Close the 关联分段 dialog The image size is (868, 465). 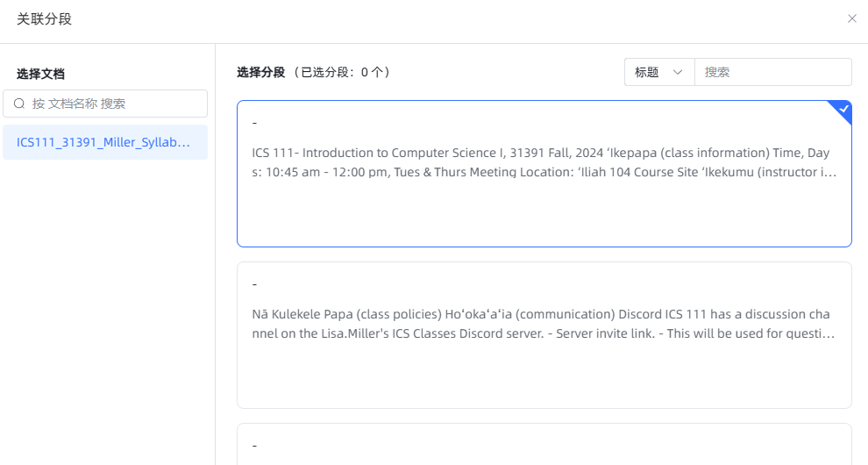point(851,18)
